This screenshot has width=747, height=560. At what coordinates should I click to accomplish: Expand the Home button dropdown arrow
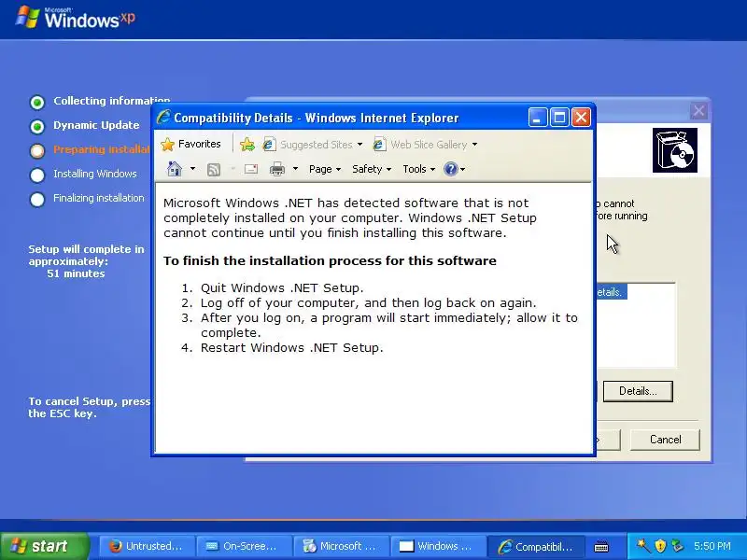click(x=192, y=169)
